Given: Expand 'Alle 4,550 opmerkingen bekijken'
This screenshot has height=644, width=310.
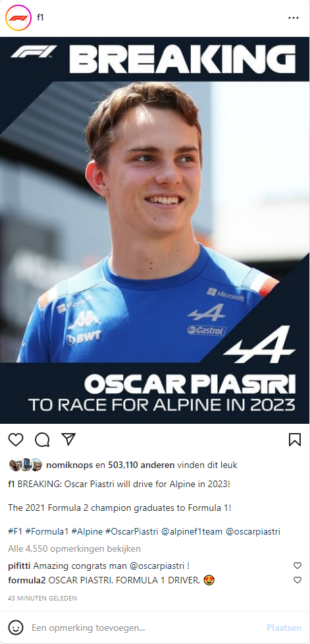Looking at the screenshot, I should [x=74, y=548].
